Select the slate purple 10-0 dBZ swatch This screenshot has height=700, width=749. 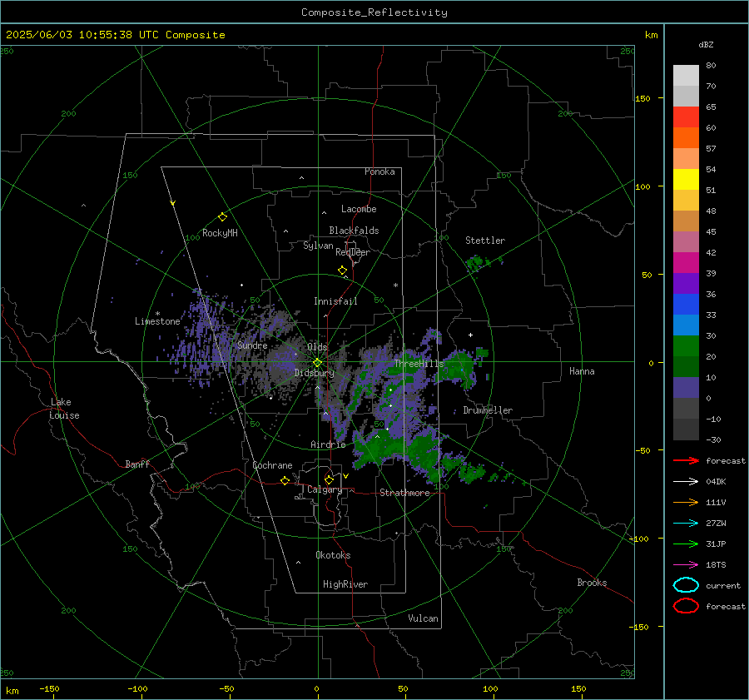pyautogui.click(x=686, y=388)
